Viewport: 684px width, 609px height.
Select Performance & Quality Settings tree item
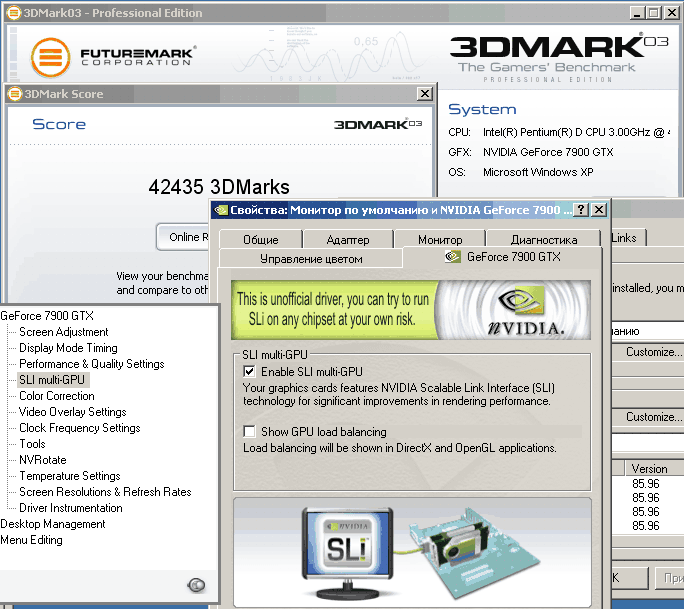[x=92, y=363]
